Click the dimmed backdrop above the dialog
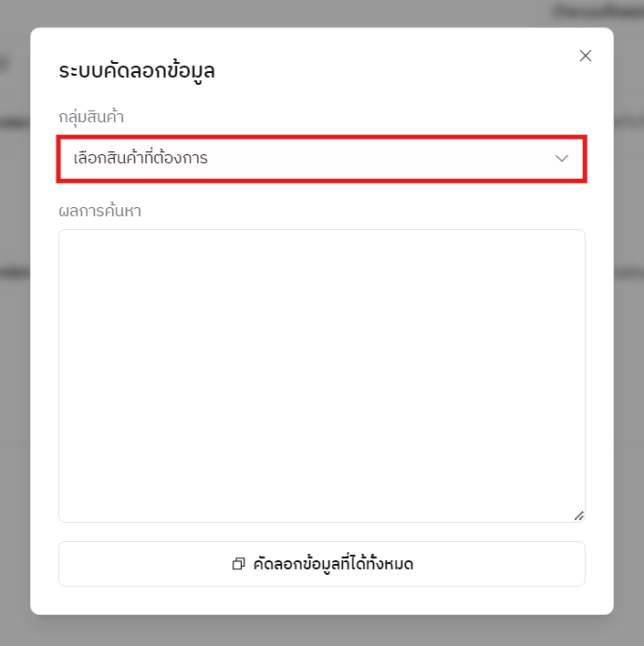Viewport: 644px width, 646px height. point(321,13)
